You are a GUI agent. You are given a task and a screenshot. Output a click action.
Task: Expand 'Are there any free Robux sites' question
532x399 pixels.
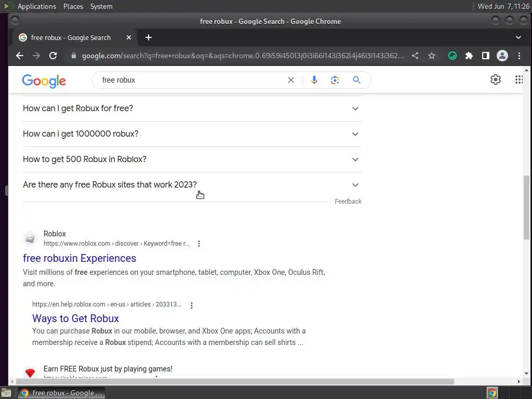coord(192,185)
